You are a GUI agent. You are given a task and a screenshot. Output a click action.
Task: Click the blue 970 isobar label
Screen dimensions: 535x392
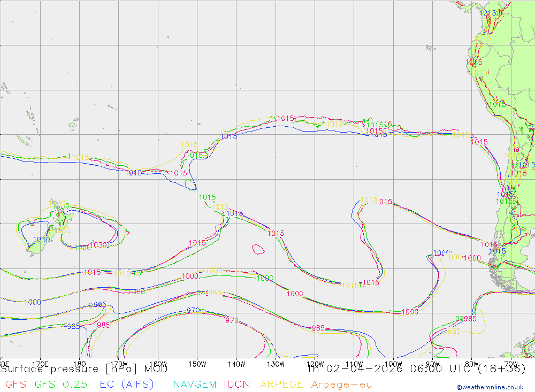click(193, 310)
